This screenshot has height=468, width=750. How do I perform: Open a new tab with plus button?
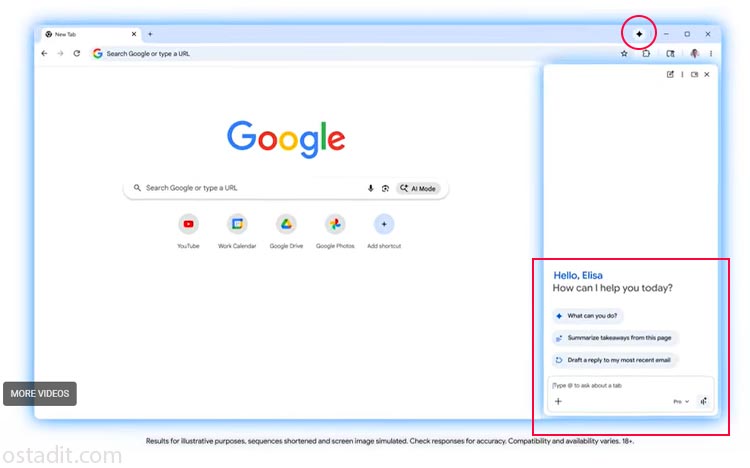point(150,34)
